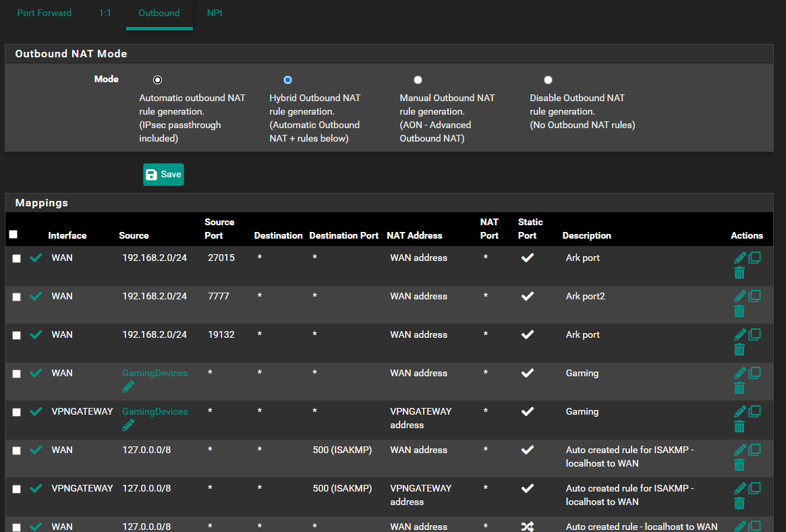Click the Static Port column header
Viewport: 786px width, 532px height.
pos(530,229)
